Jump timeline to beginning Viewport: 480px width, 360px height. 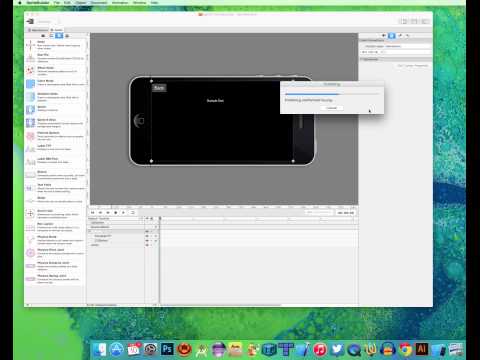point(93,212)
